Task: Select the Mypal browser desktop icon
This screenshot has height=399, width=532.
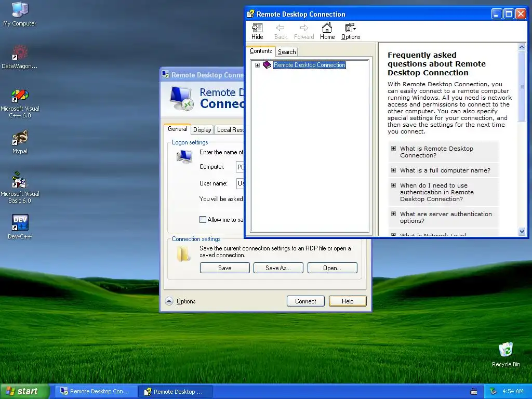Action: [x=20, y=142]
